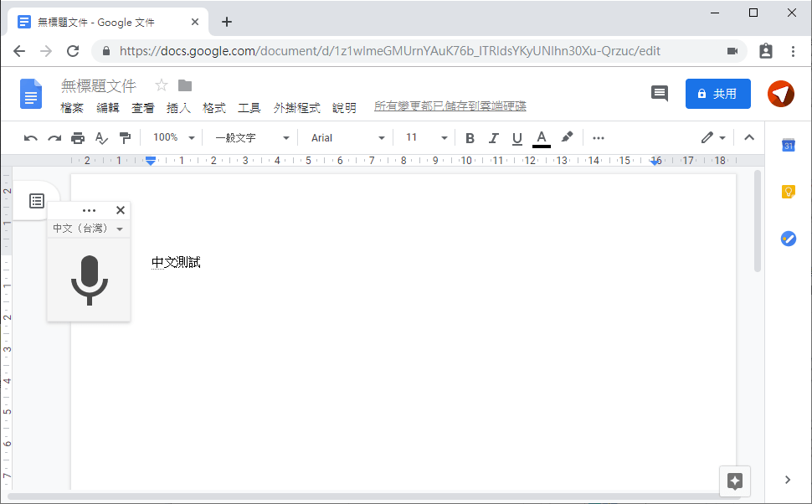Go to the Docs home icon
The height and width of the screenshot is (504, 812).
pos(31,94)
